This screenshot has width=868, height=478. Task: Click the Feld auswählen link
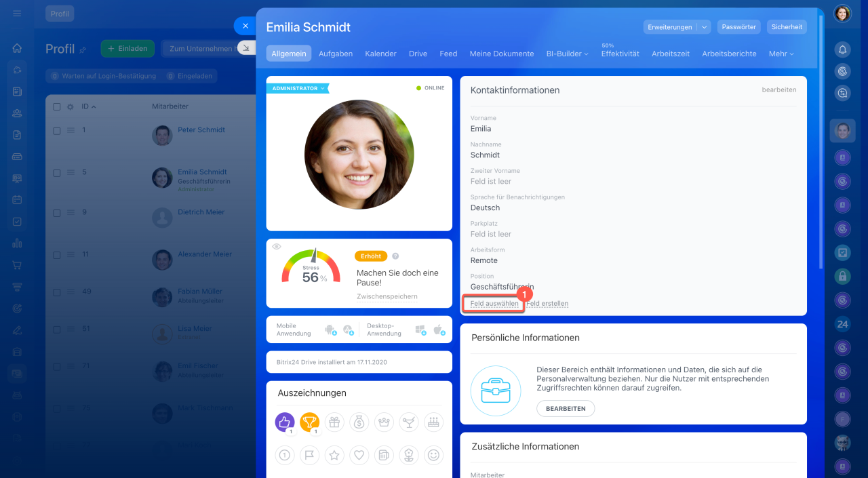coord(494,304)
